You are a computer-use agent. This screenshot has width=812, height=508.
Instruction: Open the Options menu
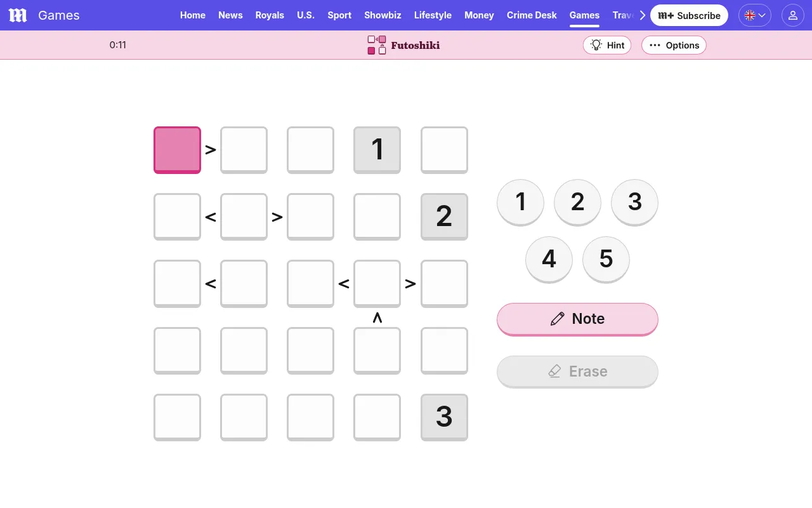point(674,45)
